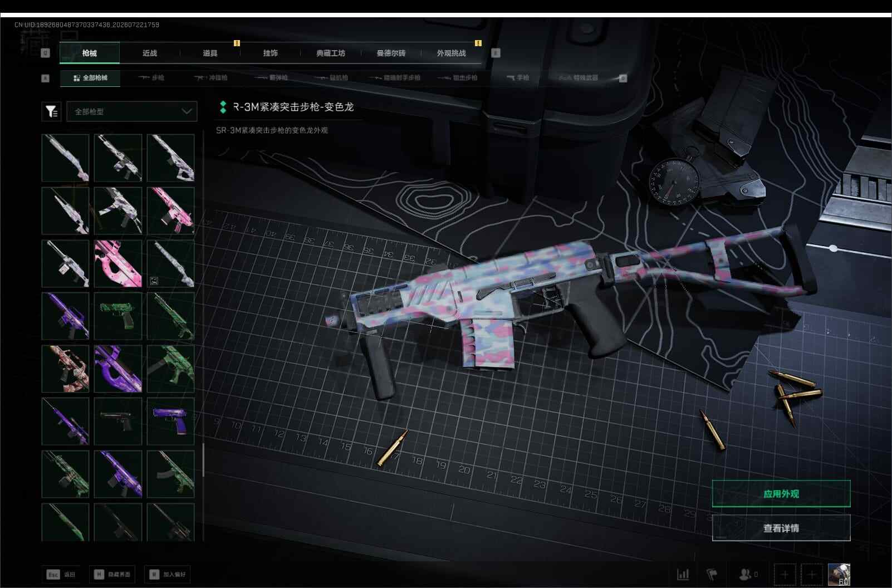Select the purple pistol skin thumbnail

(x=170, y=421)
